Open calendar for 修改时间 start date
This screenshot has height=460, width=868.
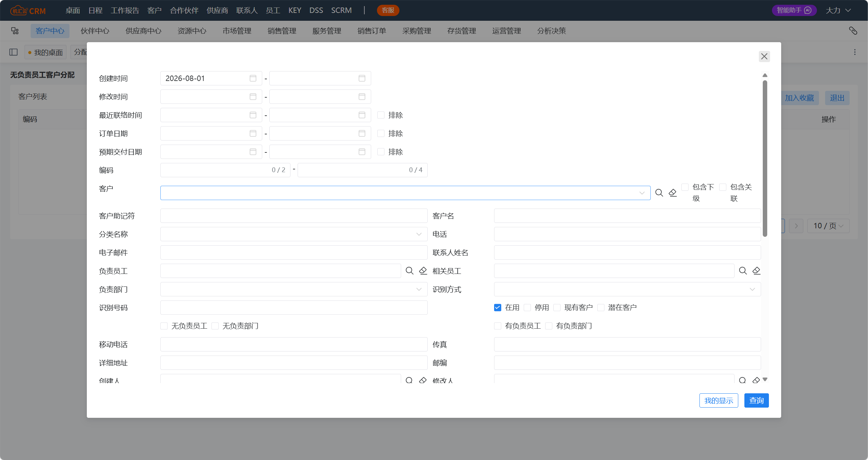point(253,97)
